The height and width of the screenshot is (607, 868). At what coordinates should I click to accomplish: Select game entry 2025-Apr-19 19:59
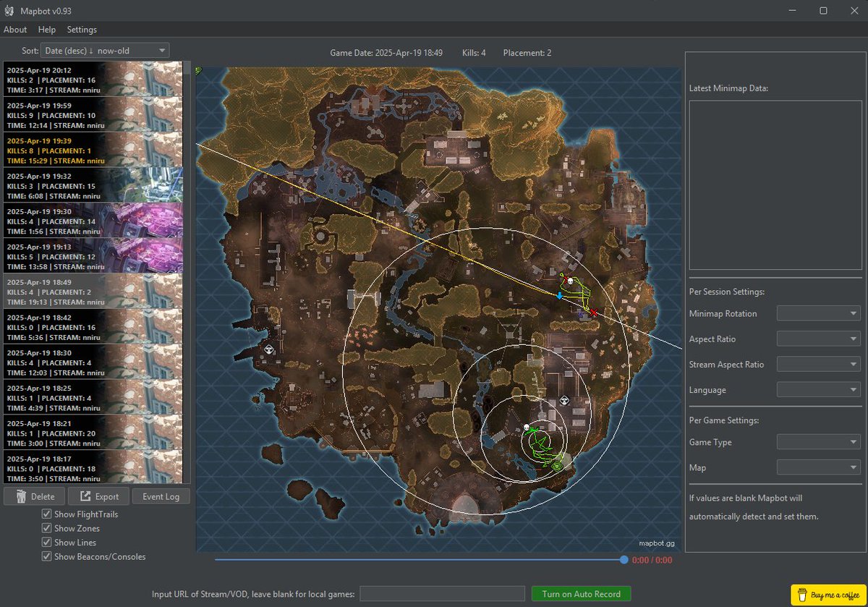(x=93, y=114)
